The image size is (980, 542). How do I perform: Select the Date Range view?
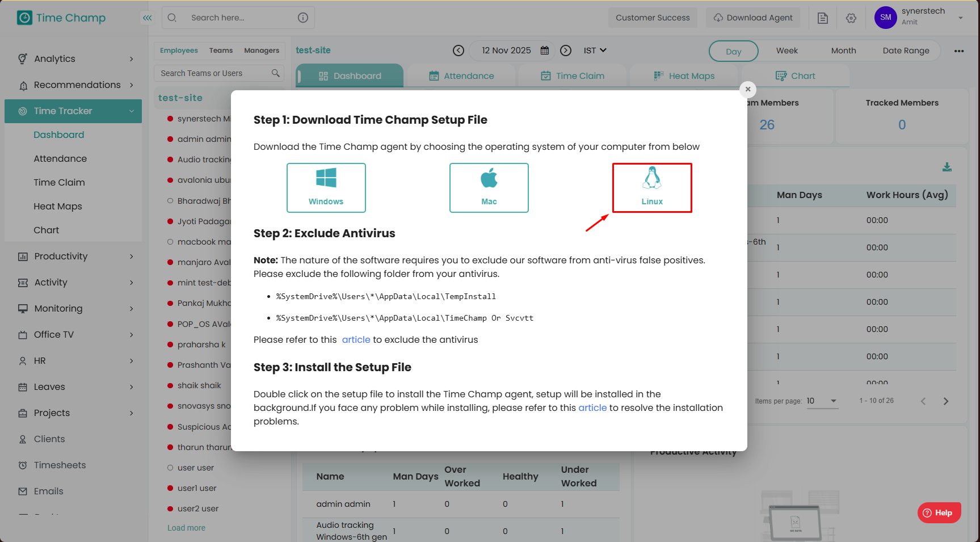[906, 51]
